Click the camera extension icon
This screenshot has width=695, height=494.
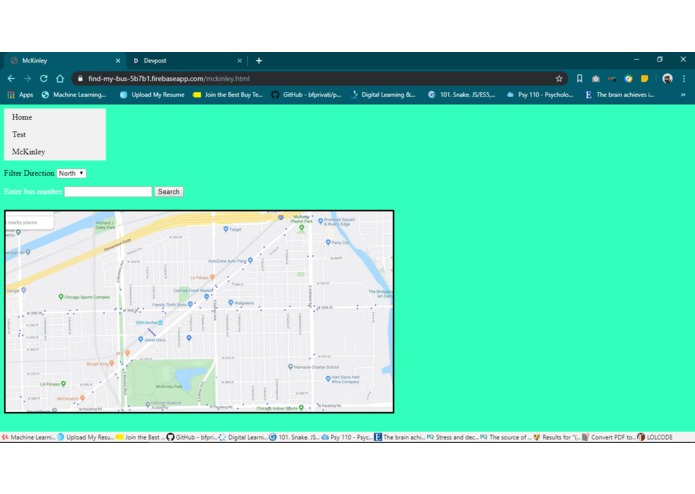point(596,78)
